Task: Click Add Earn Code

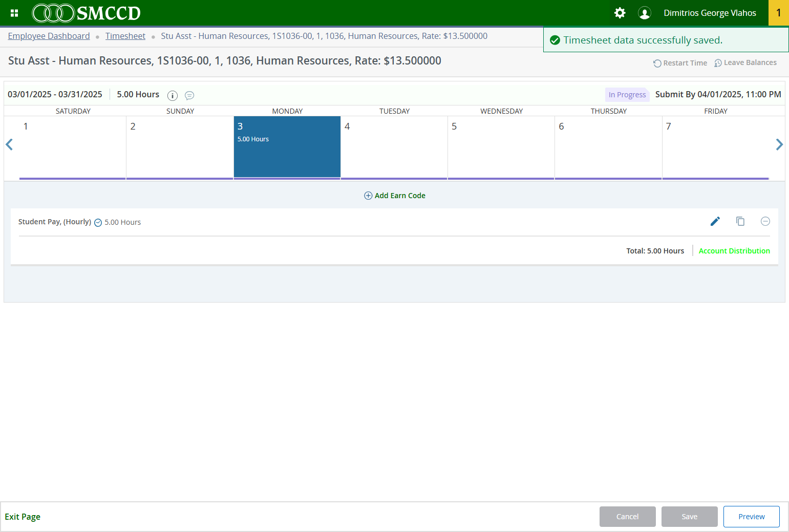Action: click(395, 196)
